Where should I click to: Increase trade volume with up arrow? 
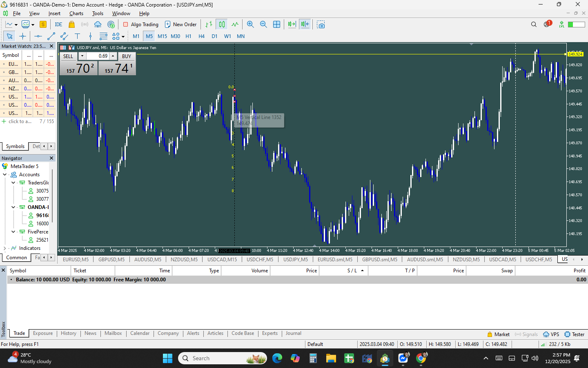(x=113, y=56)
